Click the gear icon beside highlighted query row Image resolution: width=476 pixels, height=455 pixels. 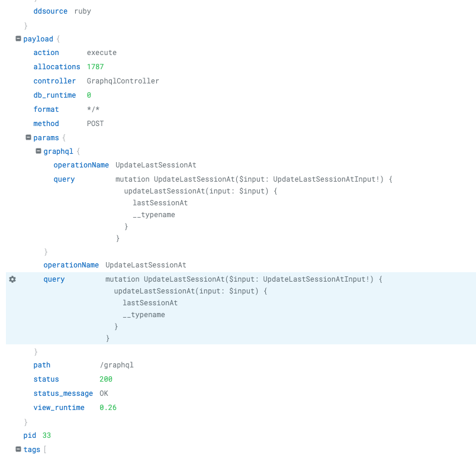click(12, 279)
